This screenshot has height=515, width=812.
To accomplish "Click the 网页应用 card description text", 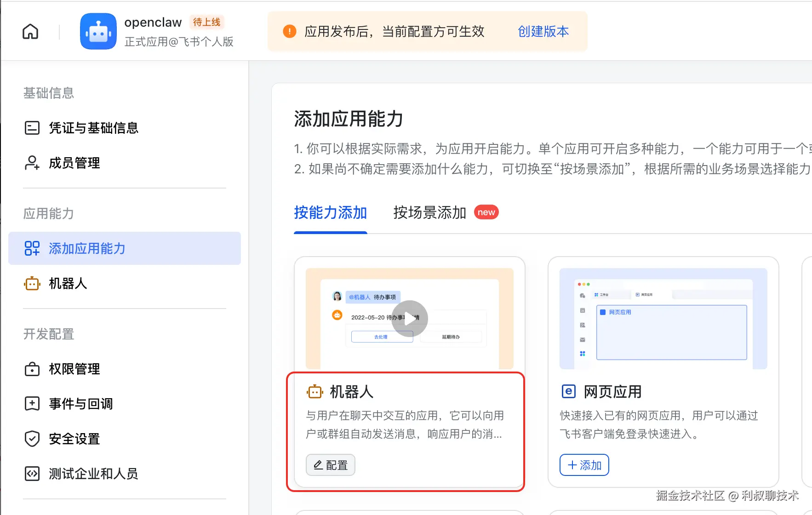I will pyautogui.click(x=658, y=425).
